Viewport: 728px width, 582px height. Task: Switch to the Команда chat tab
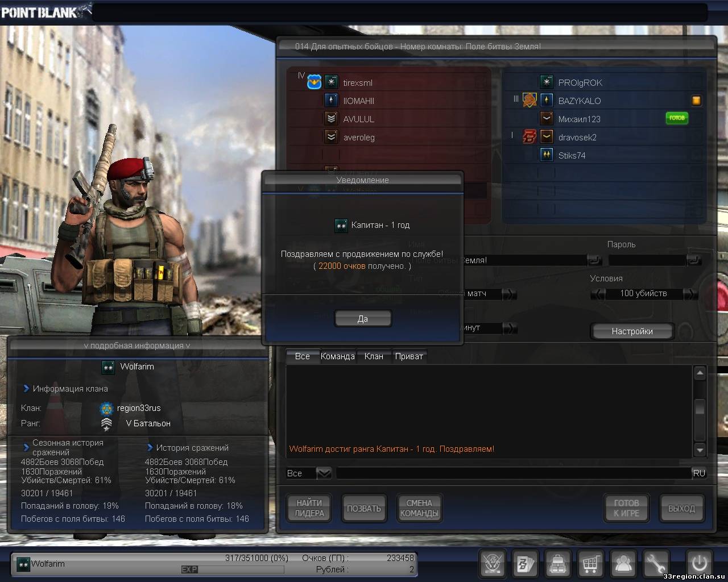pos(338,356)
